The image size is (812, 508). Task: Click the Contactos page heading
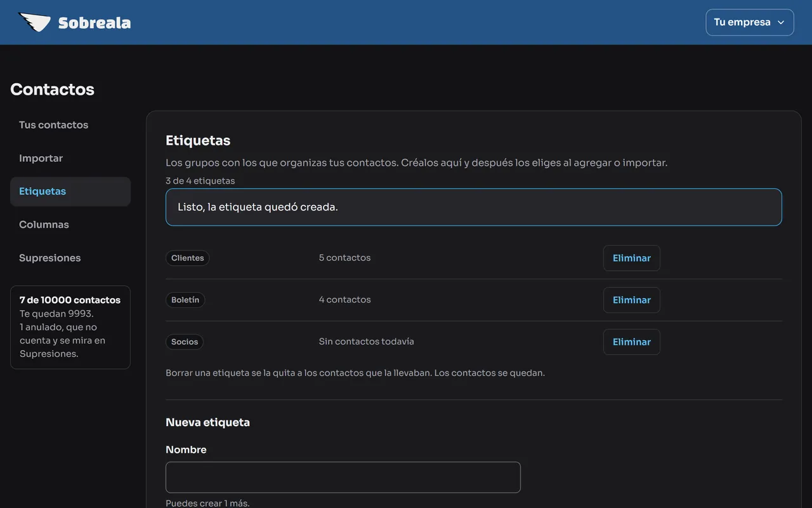point(52,90)
